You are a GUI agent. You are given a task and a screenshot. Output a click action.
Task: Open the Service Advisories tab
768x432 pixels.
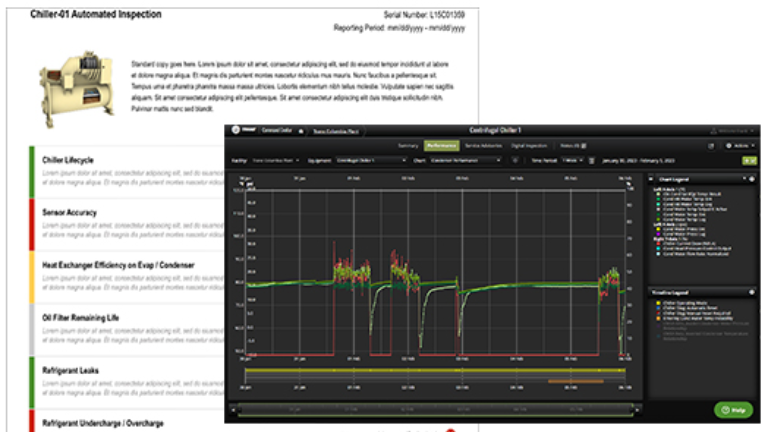click(x=483, y=146)
